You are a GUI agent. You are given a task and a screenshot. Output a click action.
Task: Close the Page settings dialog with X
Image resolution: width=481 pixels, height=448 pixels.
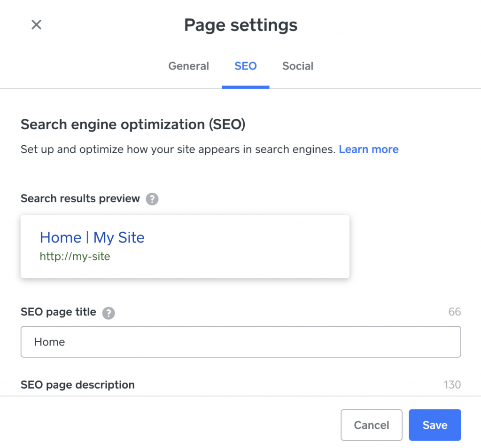37,24
